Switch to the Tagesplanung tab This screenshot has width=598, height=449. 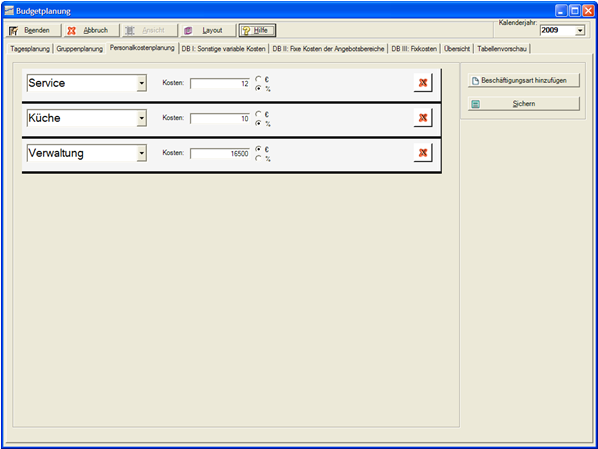click(30, 49)
